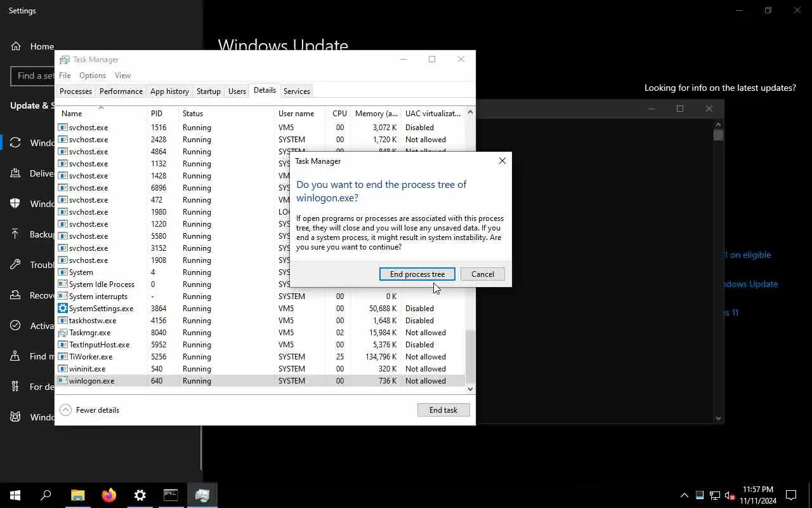Cancel the end process dialog
Screen dimensions: 812x508
click(x=483, y=274)
